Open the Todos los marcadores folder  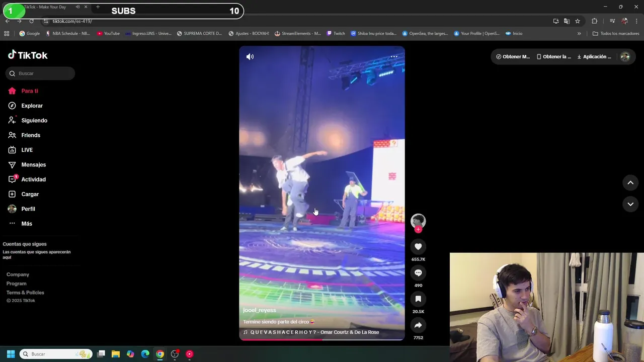pos(616,34)
